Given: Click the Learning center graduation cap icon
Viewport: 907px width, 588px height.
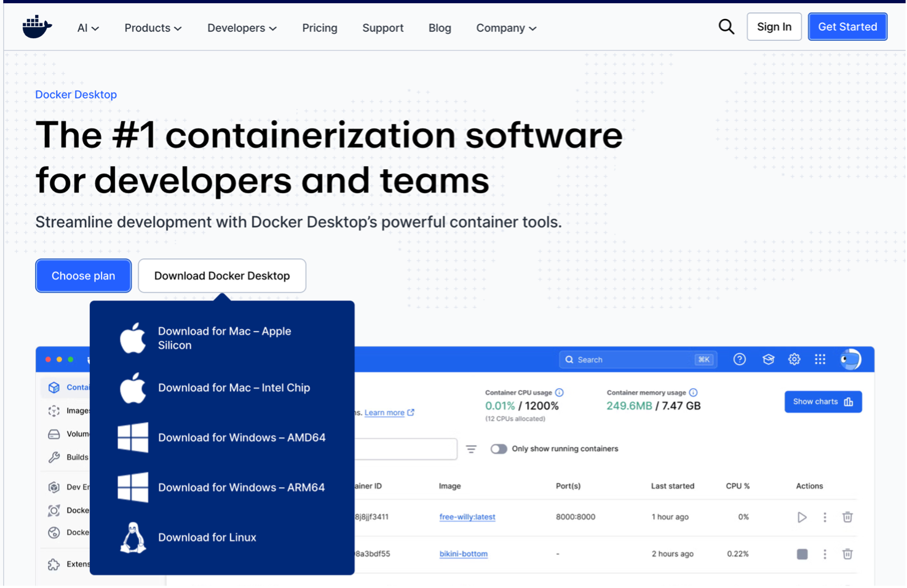Looking at the screenshot, I should point(768,359).
